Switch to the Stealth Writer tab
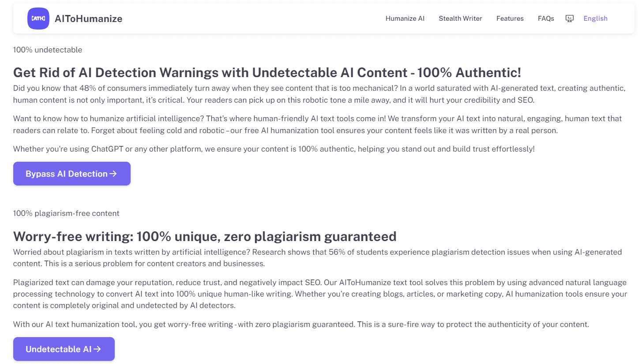642x364 pixels. point(460,18)
